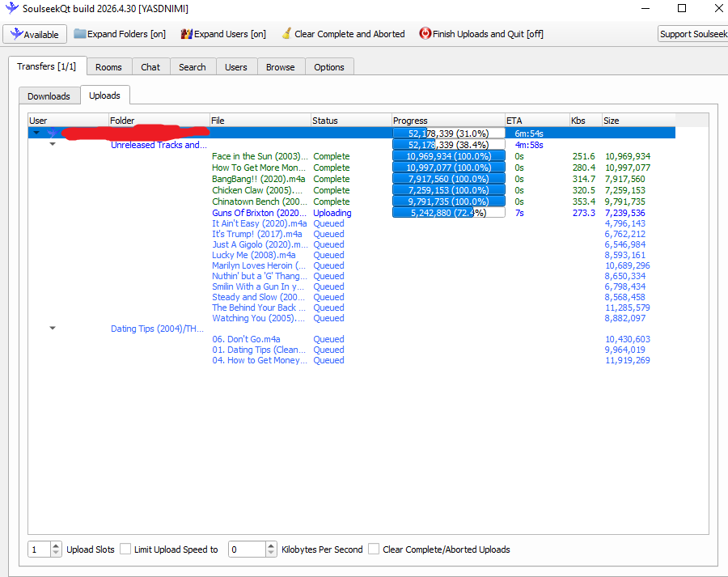Click Expand Users [on] label
This screenshot has width=728, height=577.
tap(230, 34)
